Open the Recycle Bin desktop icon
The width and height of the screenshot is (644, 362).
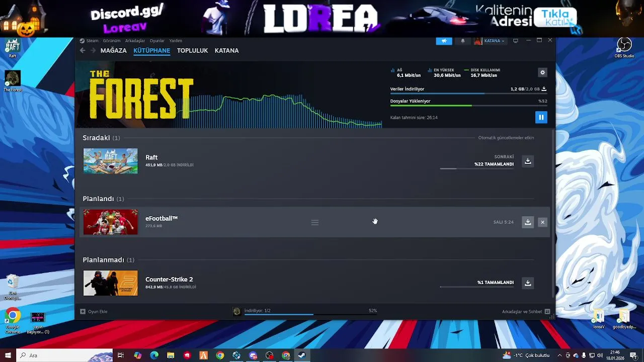click(x=13, y=288)
